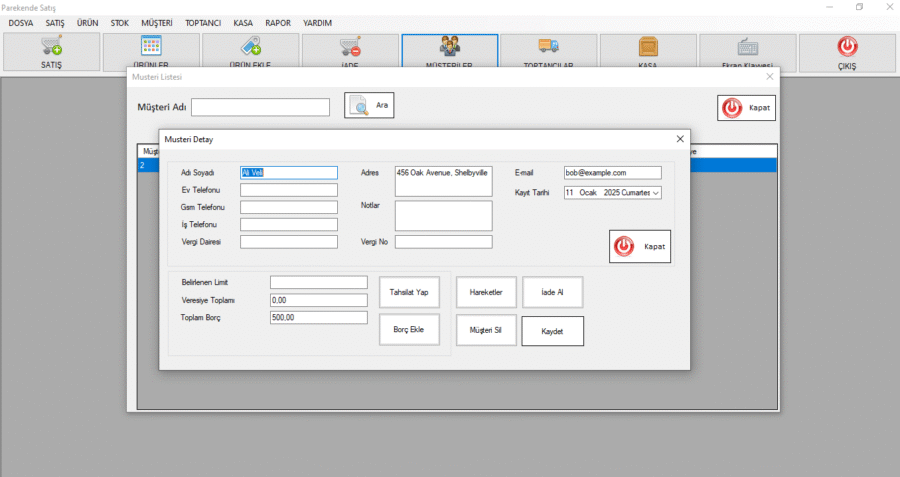Click the Tahsilat Yap button
Image resolution: width=900 pixels, height=477 pixels.
[x=409, y=292]
